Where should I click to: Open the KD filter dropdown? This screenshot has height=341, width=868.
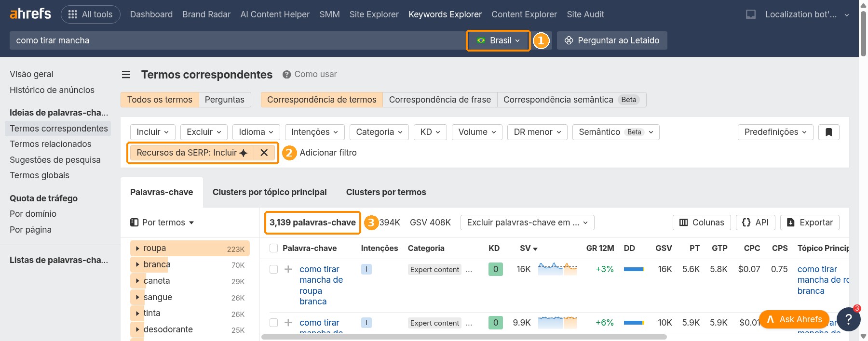pyautogui.click(x=430, y=132)
